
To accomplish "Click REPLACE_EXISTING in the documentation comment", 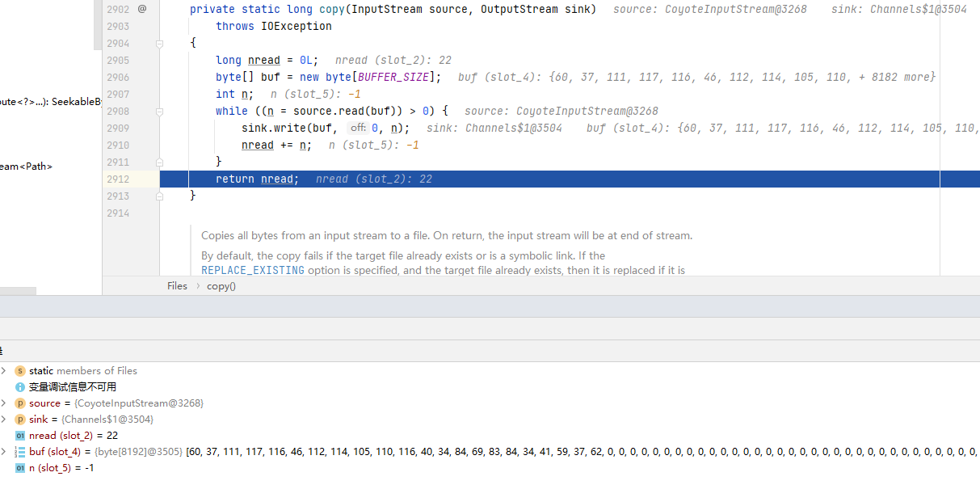I will (x=253, y=271).
